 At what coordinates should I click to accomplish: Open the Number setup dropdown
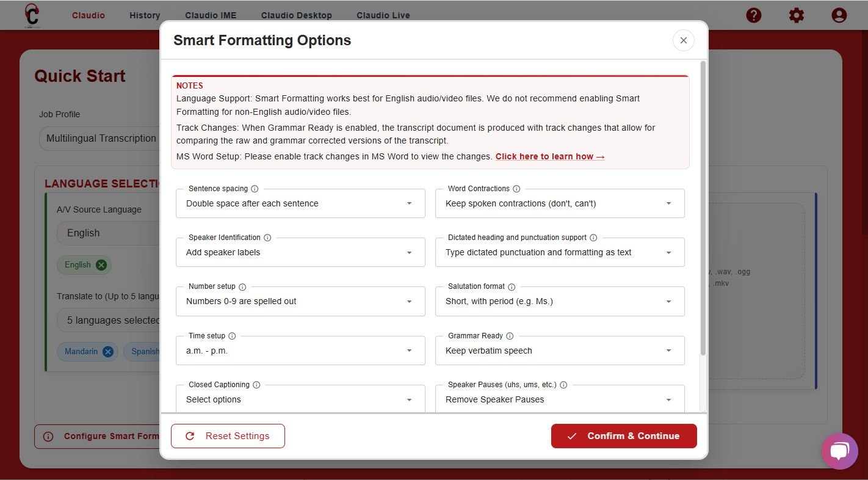click(x=300, y=302)
